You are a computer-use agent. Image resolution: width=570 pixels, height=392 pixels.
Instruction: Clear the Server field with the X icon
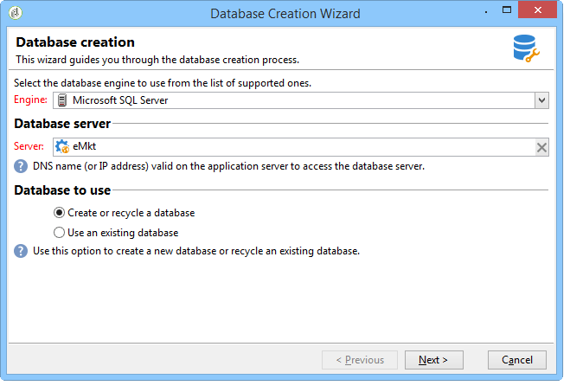click(x=541, y=148)
